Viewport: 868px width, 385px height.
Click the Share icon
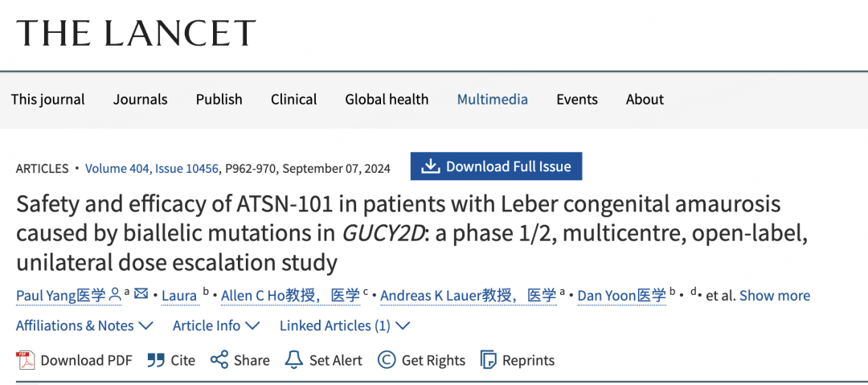[x=219, y=360]
